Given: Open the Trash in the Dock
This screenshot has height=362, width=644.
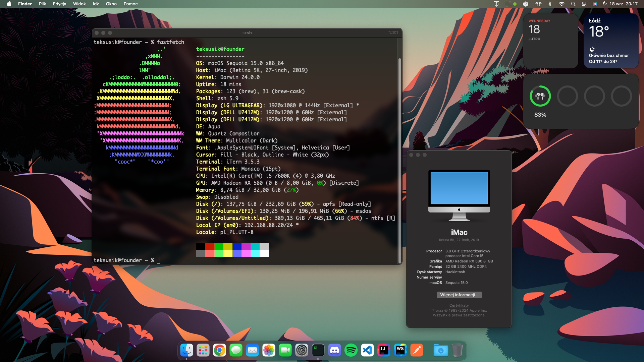Looking at the screenshot, I should coord(457,350).
